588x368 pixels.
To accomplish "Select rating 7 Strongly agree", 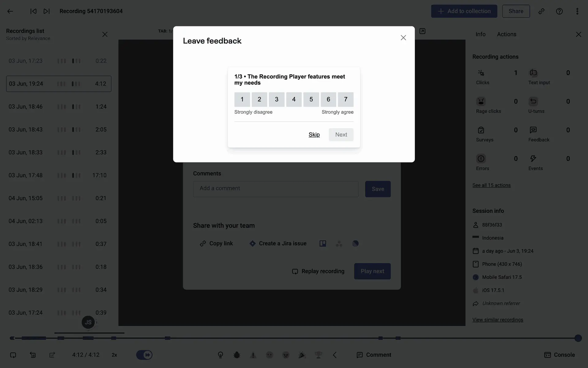I will [345, 99].
